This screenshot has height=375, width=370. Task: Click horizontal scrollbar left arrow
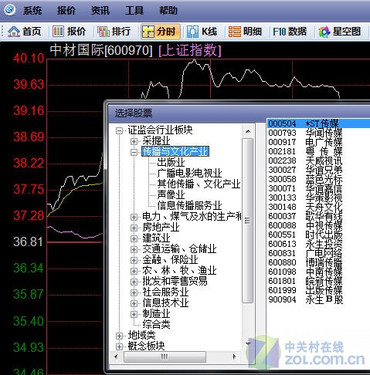point(116,357)
